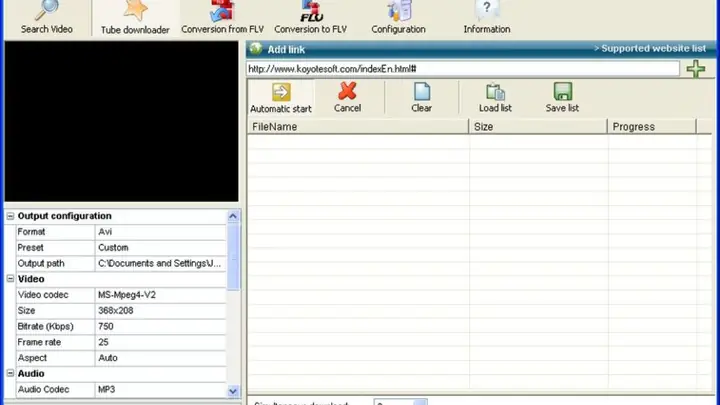Toggle Automatic start
Image resolution: width=720 pixels, height=405 pixels.
pos(281,97)
